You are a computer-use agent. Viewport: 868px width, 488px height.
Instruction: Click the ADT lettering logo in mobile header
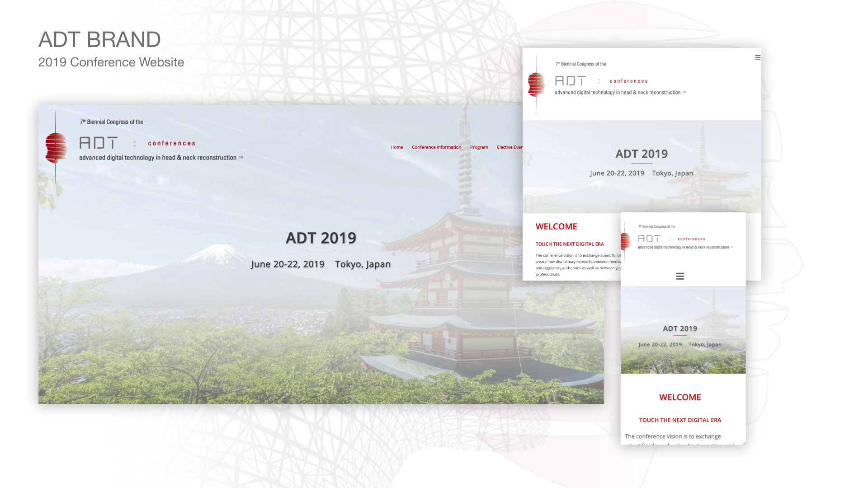tap(649, 239)
